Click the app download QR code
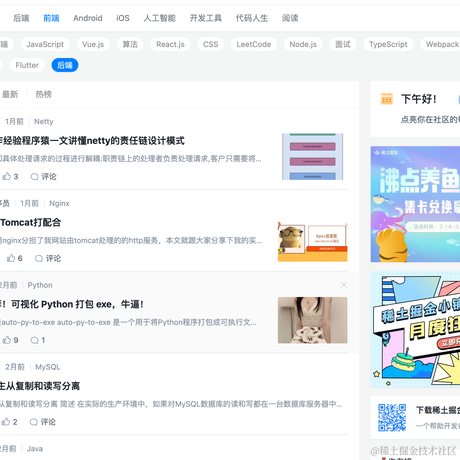The image size is (460, 460). (392, 418)
